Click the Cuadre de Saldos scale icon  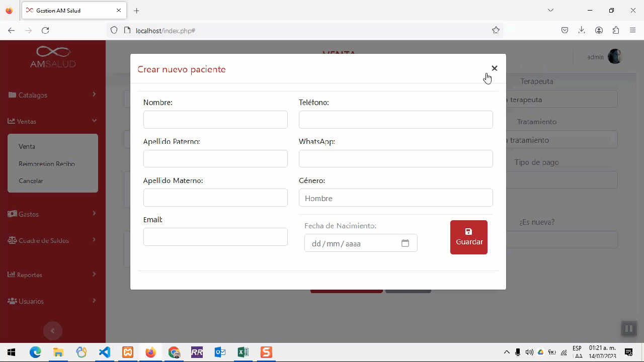click(12, 240)
